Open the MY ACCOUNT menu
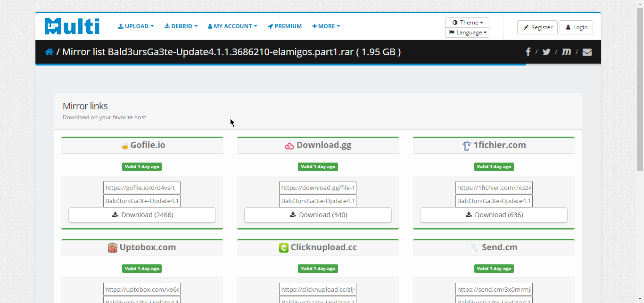This screenshot has height=303, width=644. coord(232,26)
